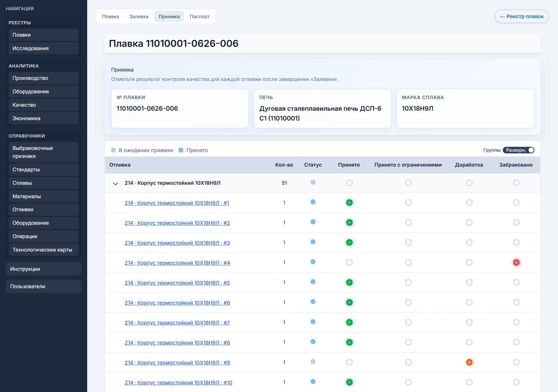Set casting #5 to Забраковано
The image size is (558, 392).
[x=516, y=282]
